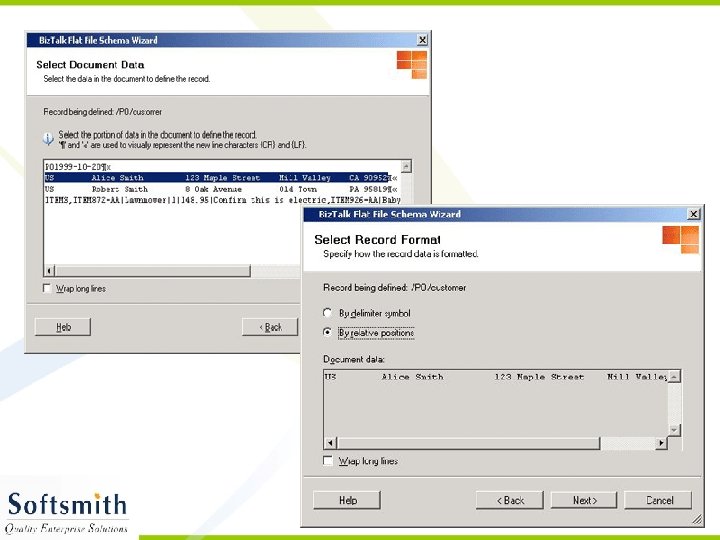Click Cancel in Select Record Format wizard
Image resolution: width=720 pixels, height=540 pixels.
point(658,500)
